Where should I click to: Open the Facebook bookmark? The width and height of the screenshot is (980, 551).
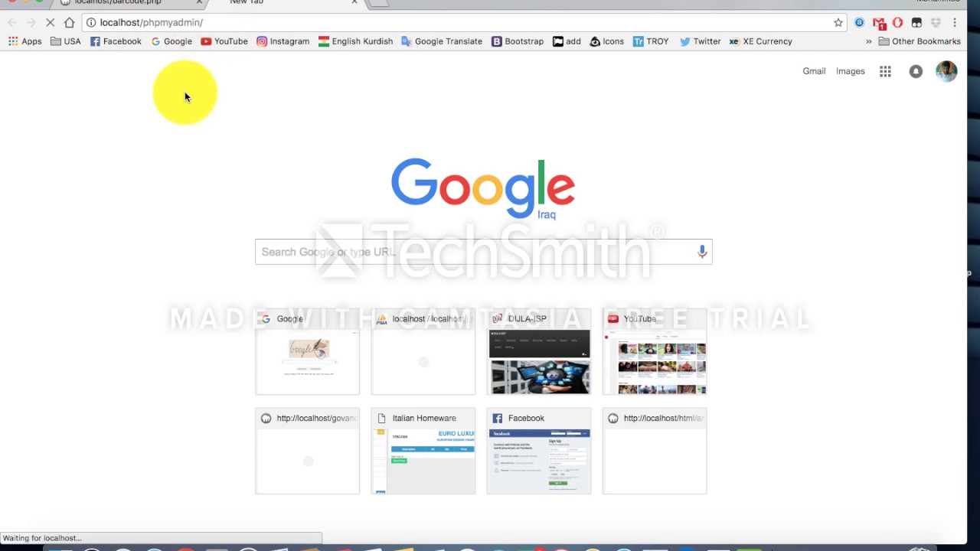(x=116, y=41)
